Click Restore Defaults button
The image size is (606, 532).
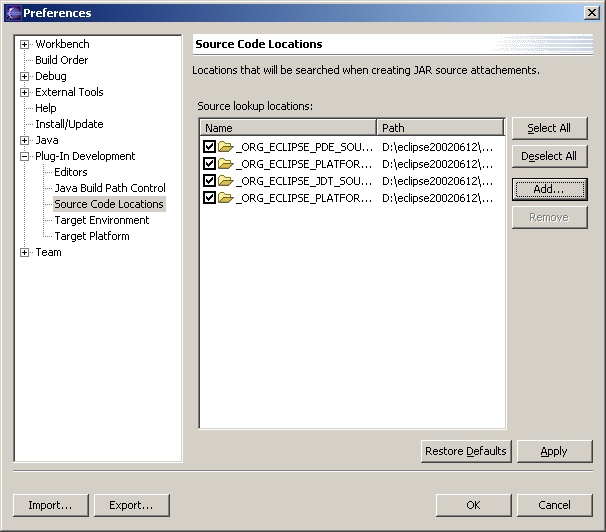466,451
